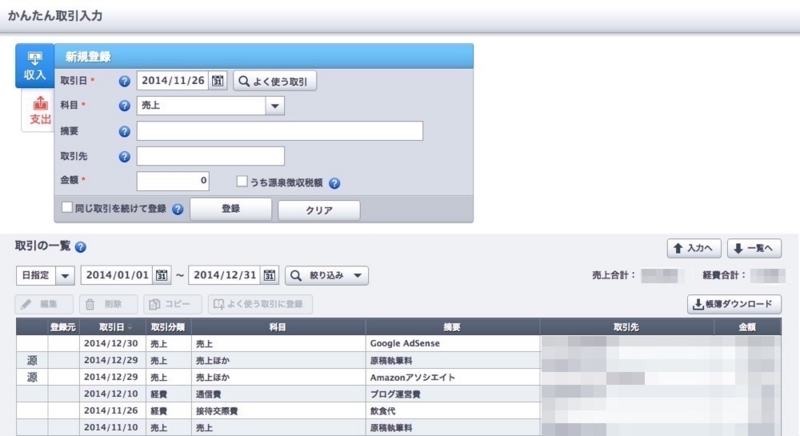Click the 一覧へ jump button
Image resolution: width=800 pixels, height=436 pixels.
pyautogui.click(x=754, y=248)
